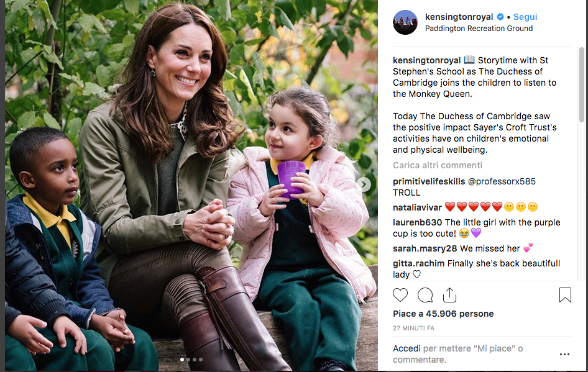Advance to next photo with arrow

point(364,184)
